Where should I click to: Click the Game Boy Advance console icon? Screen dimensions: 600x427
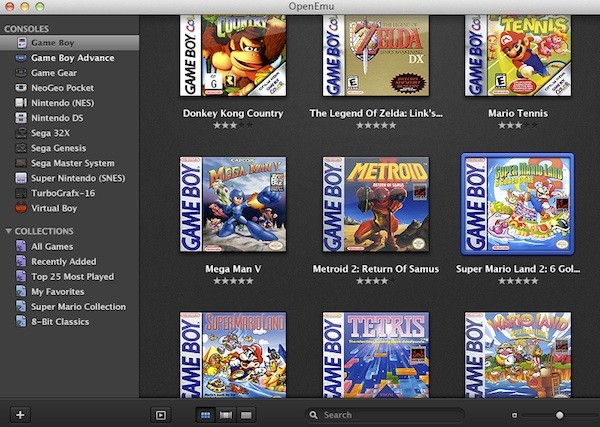(x=21, y=58)
